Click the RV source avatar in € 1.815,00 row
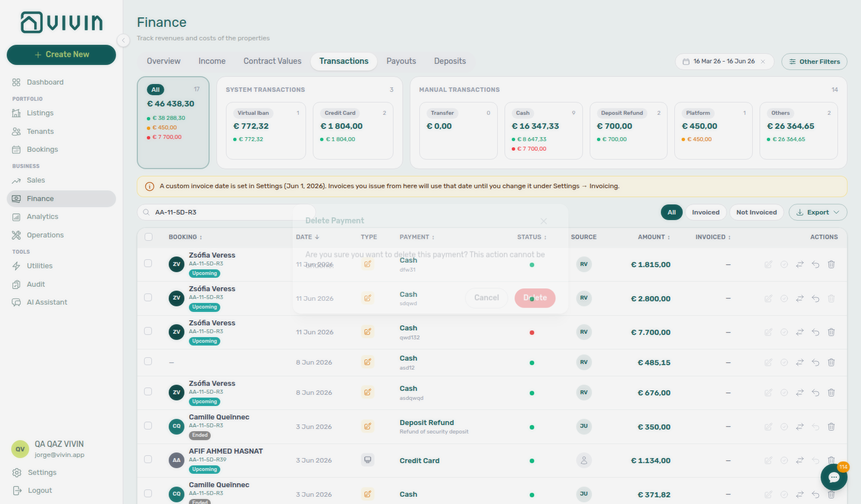The height and width of the screenshot is (504, 861). point(584,264)
